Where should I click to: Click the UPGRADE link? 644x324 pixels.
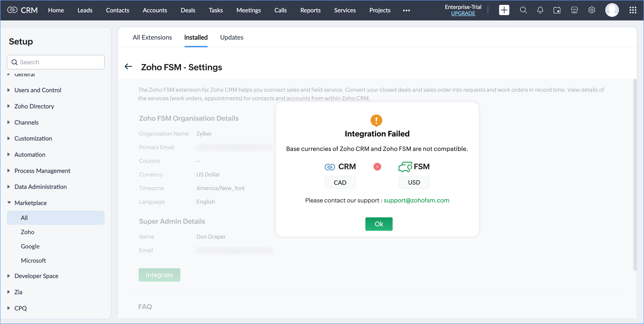463,13
